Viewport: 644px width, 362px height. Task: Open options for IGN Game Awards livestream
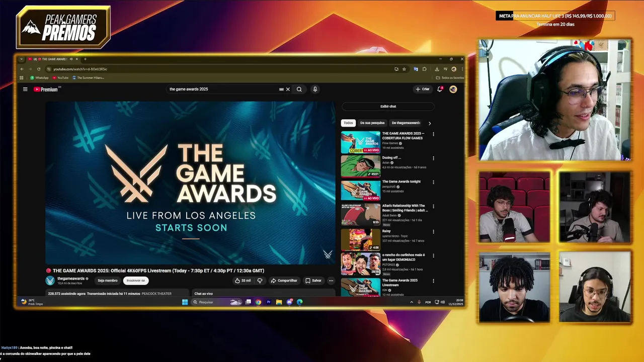pyautogui.click(x=433, y=281)
